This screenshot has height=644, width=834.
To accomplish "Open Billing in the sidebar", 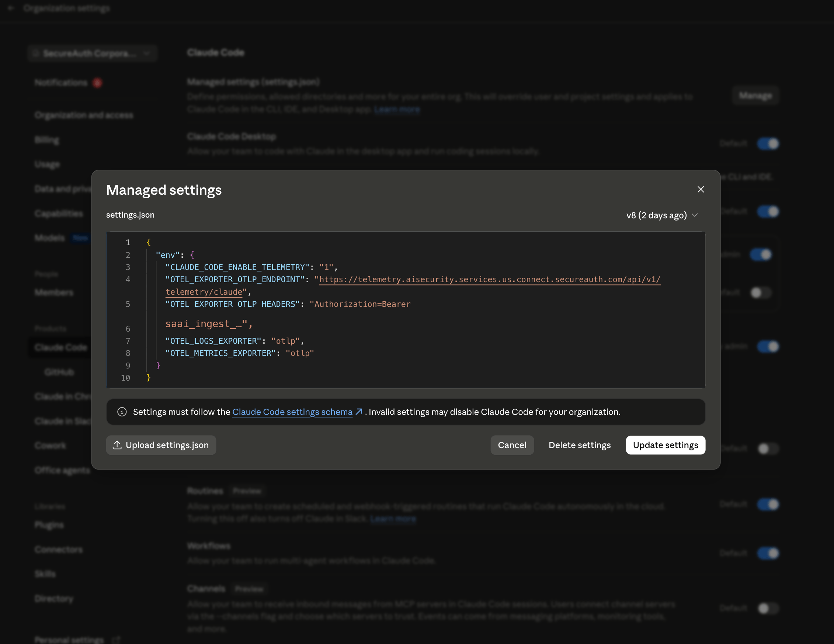I will (47, 140).
